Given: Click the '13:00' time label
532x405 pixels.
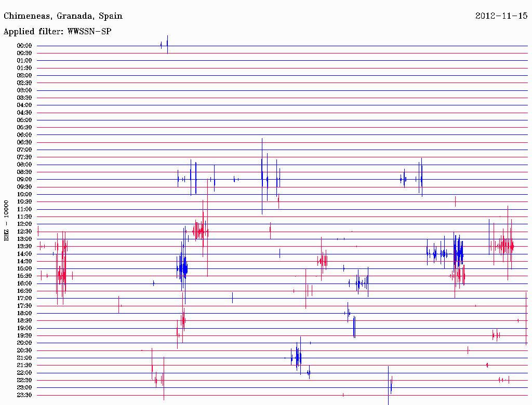Looking at the screenshot, I should 24,239.
